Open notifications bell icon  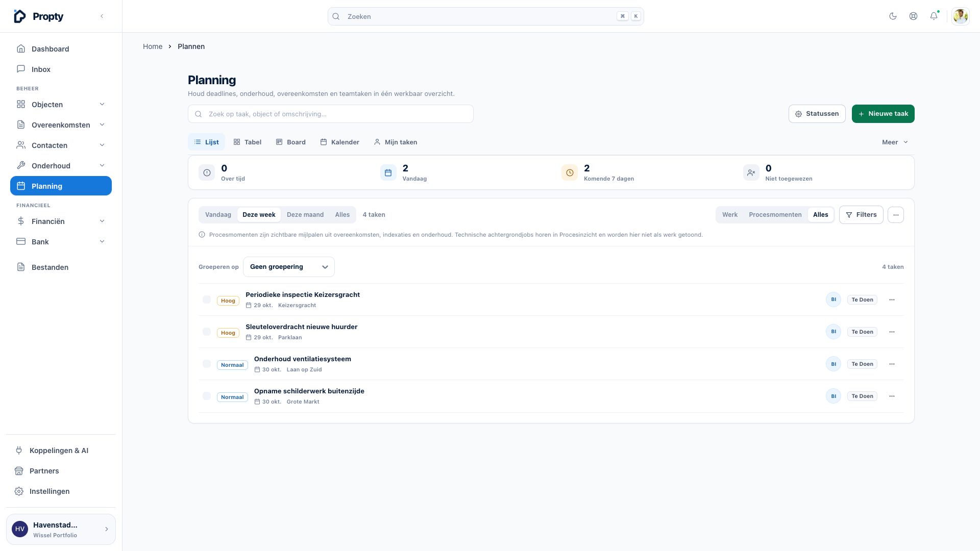coord(934,16)
